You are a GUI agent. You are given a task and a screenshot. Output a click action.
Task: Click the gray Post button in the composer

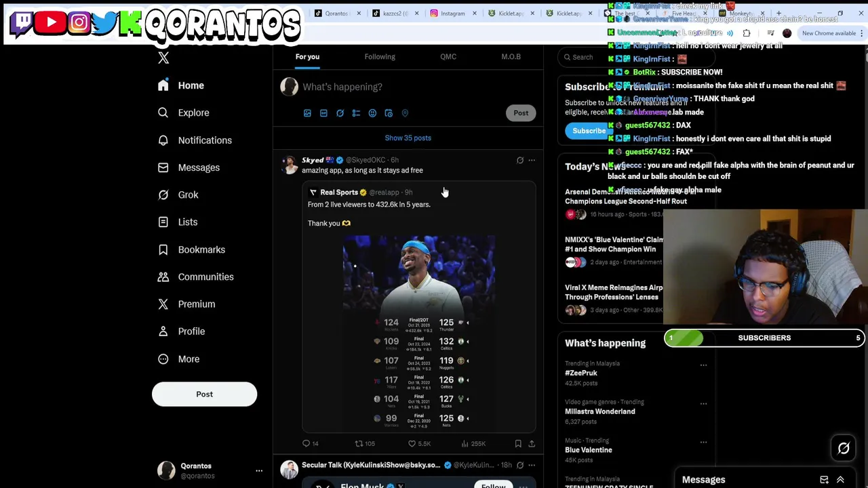521,113
